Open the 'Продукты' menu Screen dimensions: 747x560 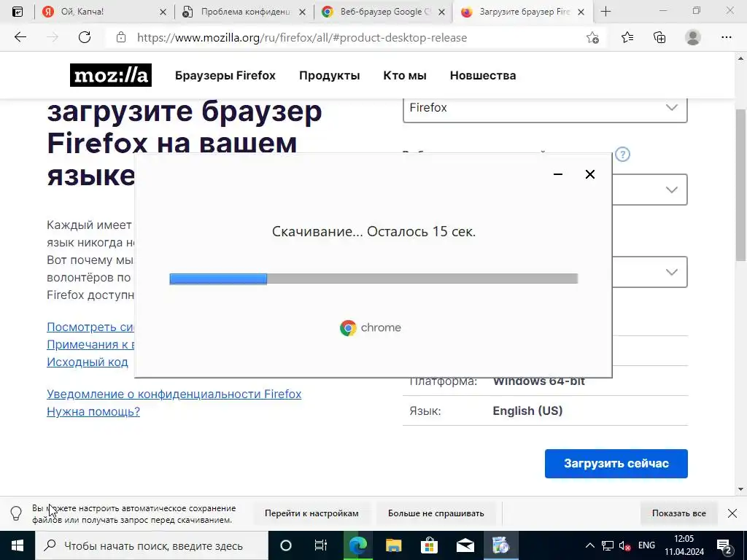tap(329, 75)
